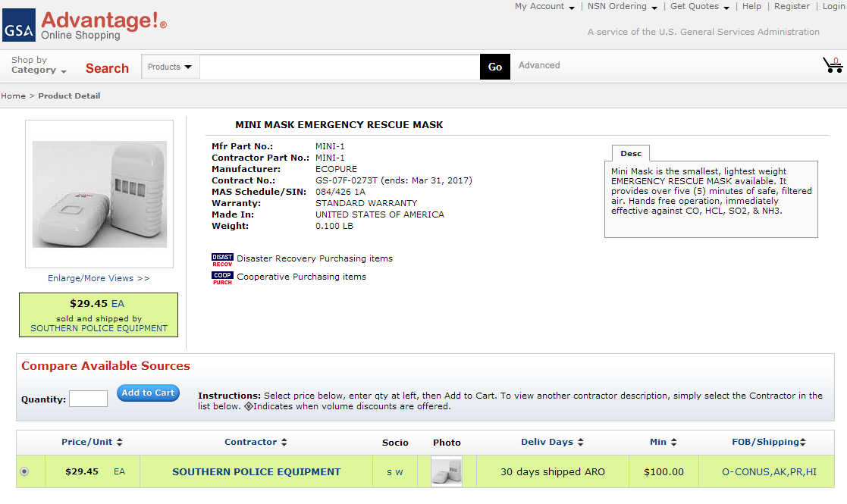The height and width of the screenshot is (504, 847).
Task: Click the large Mini Mask product image
Action: point(99,194)
